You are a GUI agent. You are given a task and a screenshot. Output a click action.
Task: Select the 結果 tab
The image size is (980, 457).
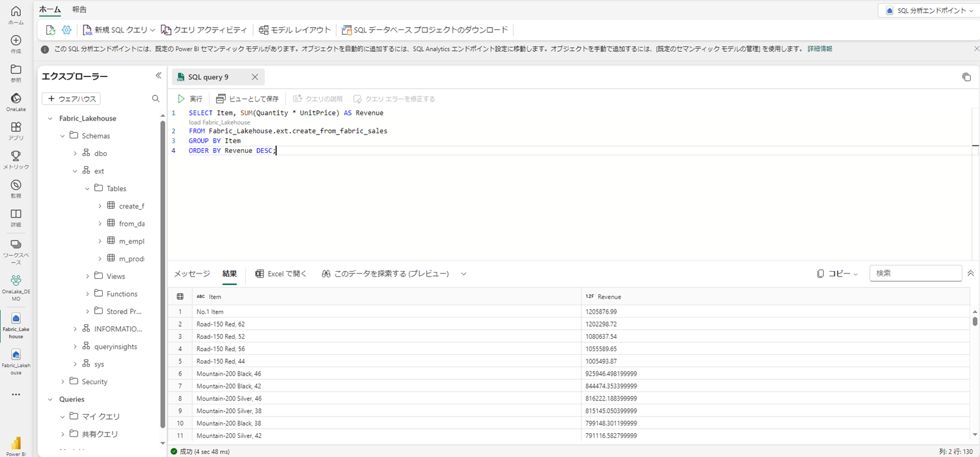[229, 273]
